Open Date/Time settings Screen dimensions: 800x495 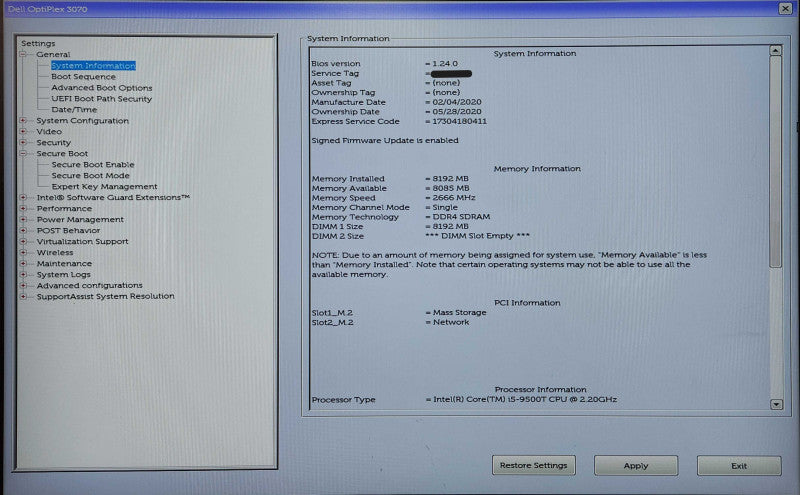[74, 110]
